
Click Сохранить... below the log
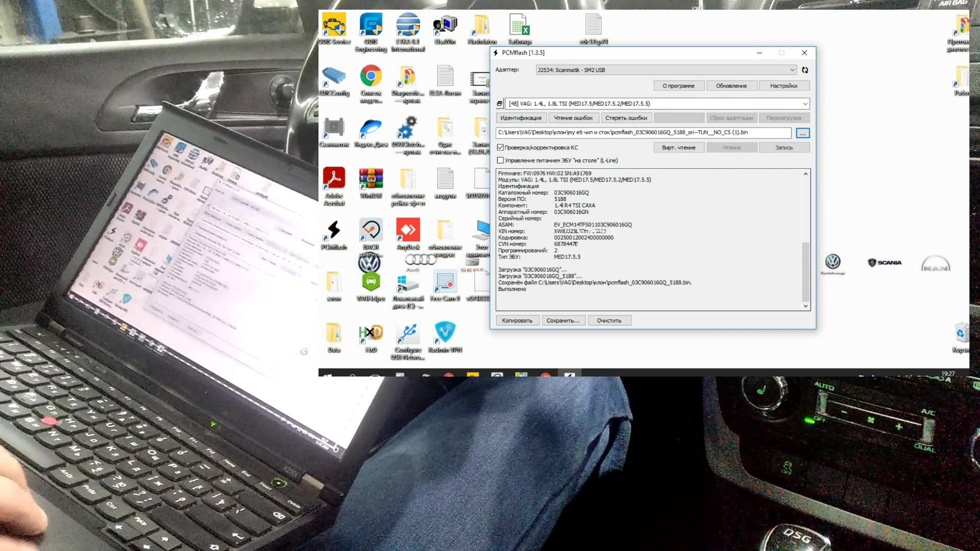563,320
